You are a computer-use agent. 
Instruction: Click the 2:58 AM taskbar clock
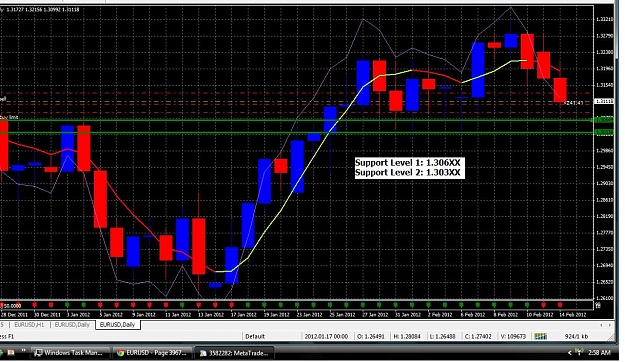point(599,353)
